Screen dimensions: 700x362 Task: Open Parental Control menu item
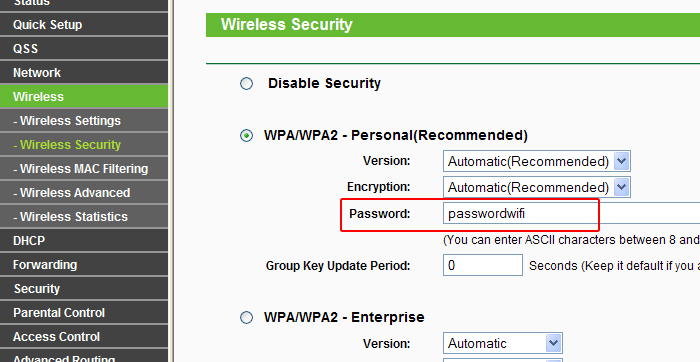click(x=84, y=313)
